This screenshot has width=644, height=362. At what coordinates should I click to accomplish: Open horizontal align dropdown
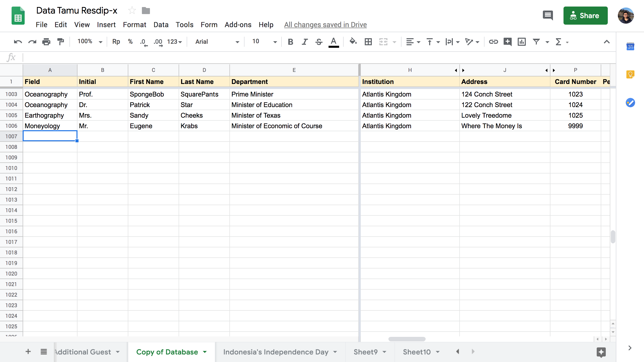tap(413, 42)
